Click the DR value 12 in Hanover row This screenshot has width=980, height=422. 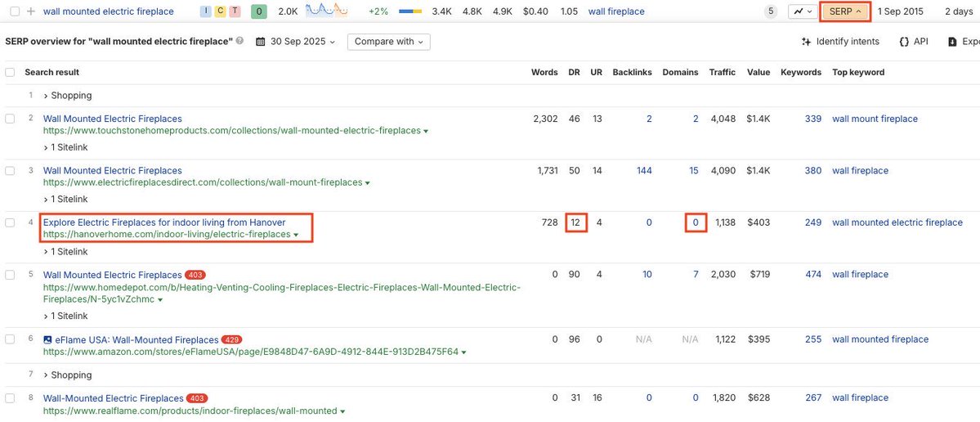tap(575, 222)
